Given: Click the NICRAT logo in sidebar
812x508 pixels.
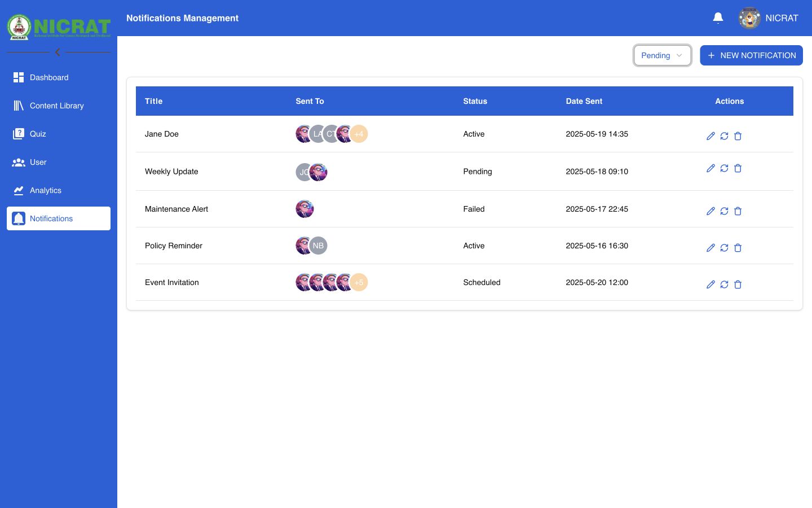Looking at the screenshot, I should 59,27.
